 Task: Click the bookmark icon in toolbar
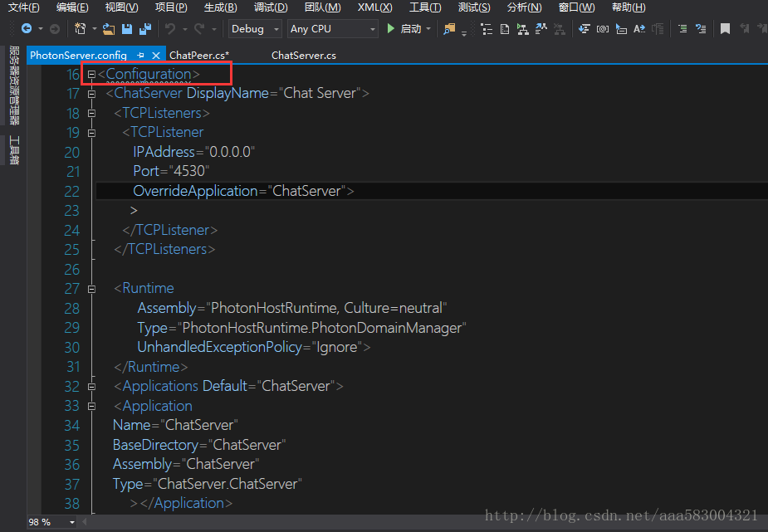pos(725,29)
